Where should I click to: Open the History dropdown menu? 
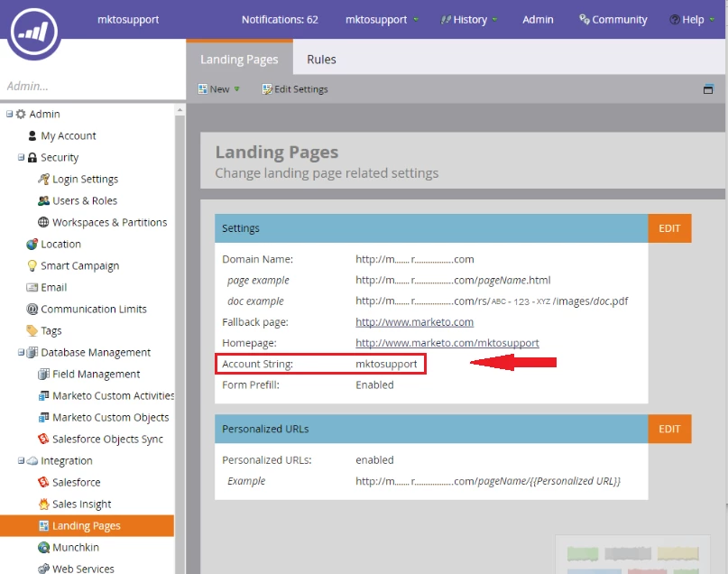(x=469, y=20)
